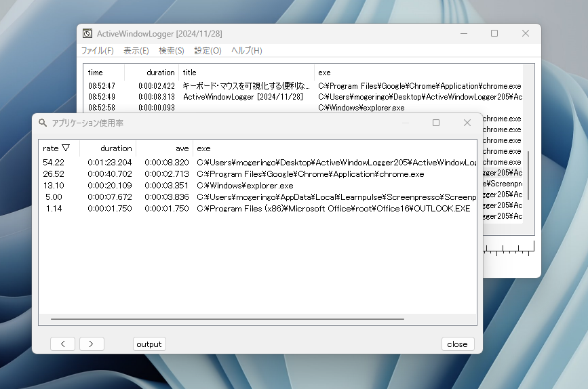Click the horizontal scrollbar in usage rate list

[227, 319]
